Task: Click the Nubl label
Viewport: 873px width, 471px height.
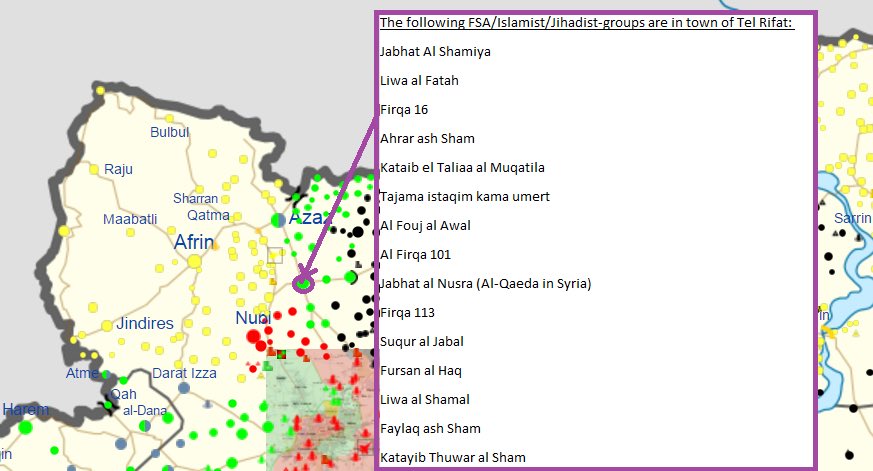Action: (253, 318)
